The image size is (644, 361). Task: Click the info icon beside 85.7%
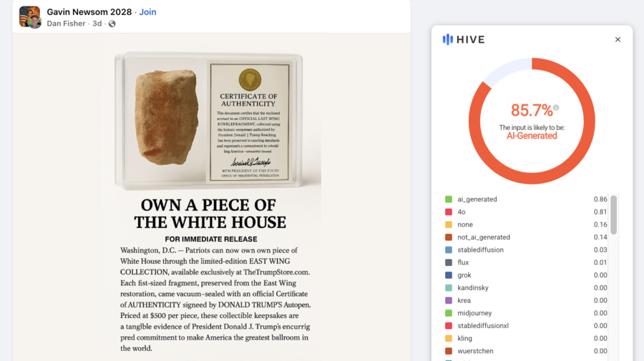[556, 108]
